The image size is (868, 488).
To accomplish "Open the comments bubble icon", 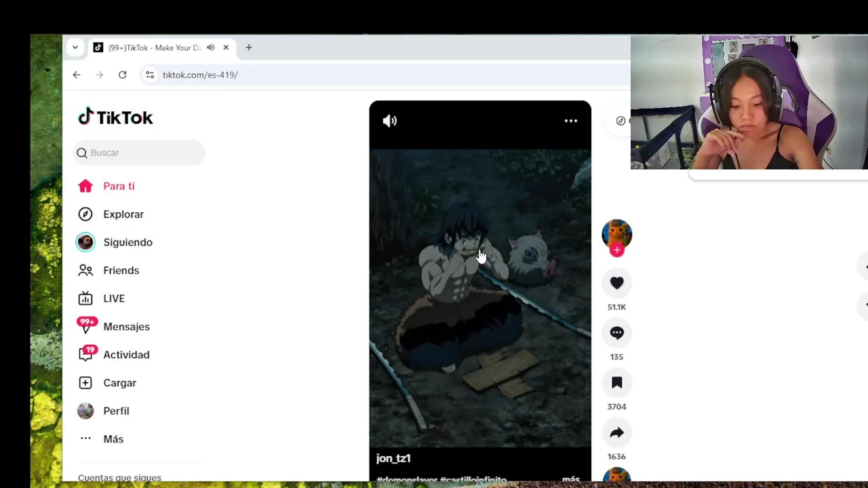I will click(616, 333).
